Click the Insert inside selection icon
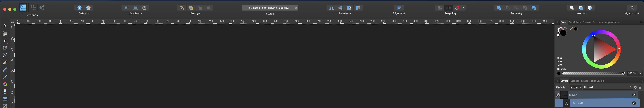Screen dimensions: 644x108 [590, 8]
